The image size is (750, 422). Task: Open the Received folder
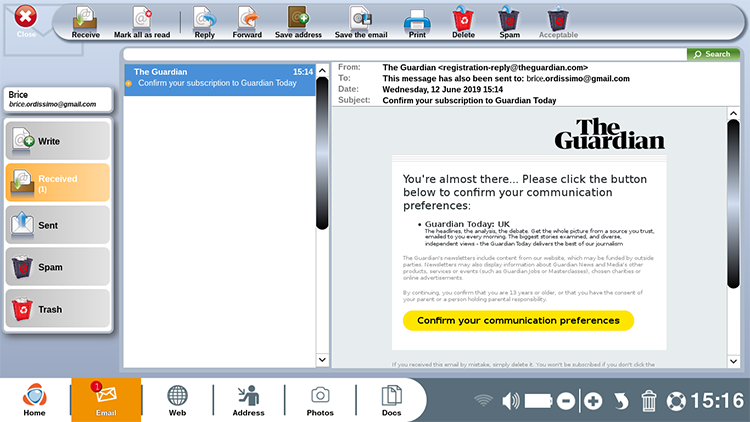click(57, 182)
